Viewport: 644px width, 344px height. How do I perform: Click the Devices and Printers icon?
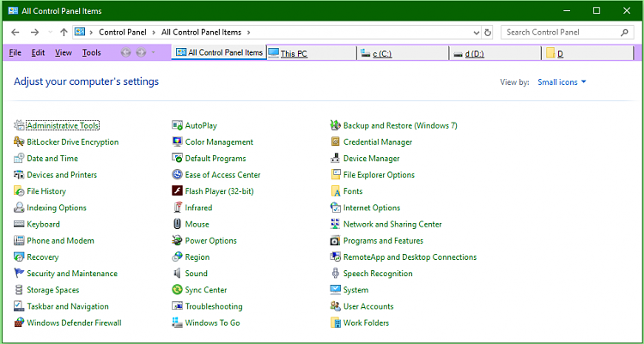[x=19, y=174]
